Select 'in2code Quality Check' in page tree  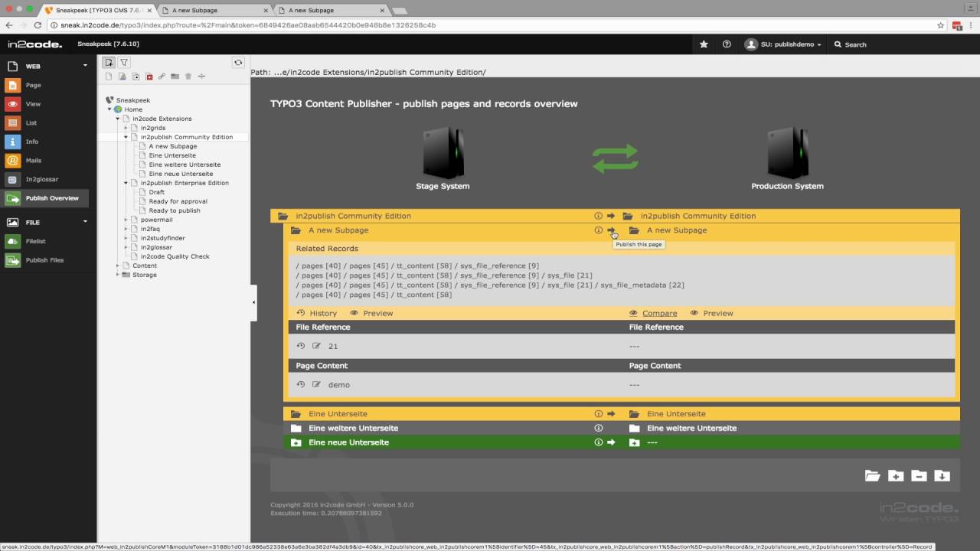tap(175, 256)
